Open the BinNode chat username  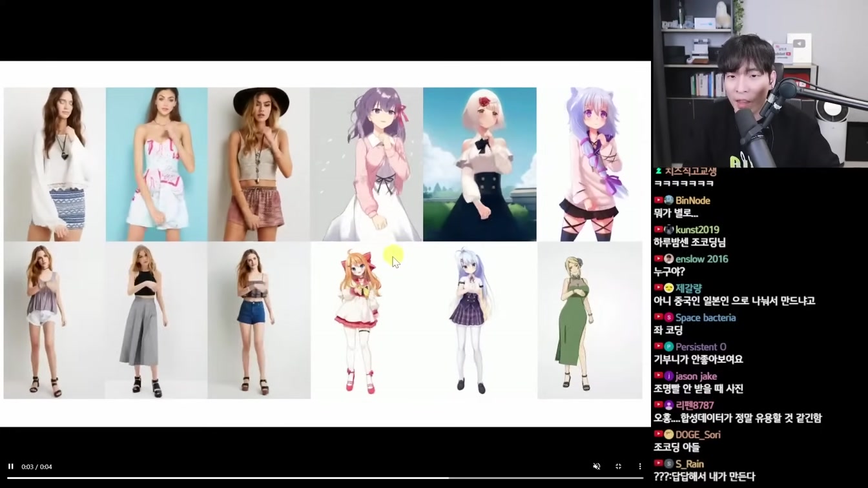click(693, 200)
